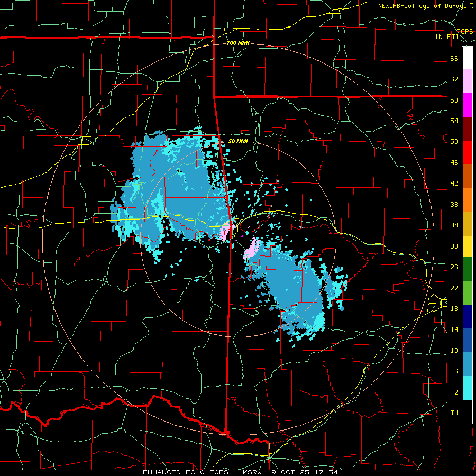Click the 'TOPS' legend title
The width and height of the screenshot is (476, 476).
click(x=465, y=31)
